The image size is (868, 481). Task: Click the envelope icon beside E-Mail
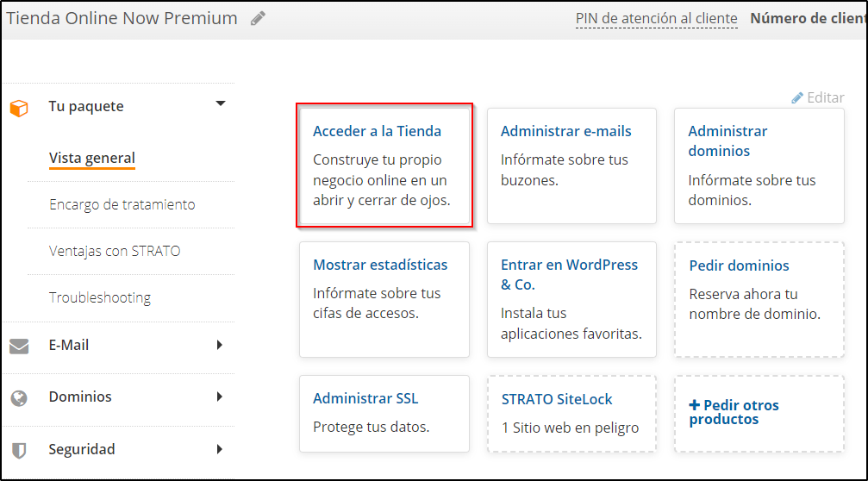pos(19,346)
